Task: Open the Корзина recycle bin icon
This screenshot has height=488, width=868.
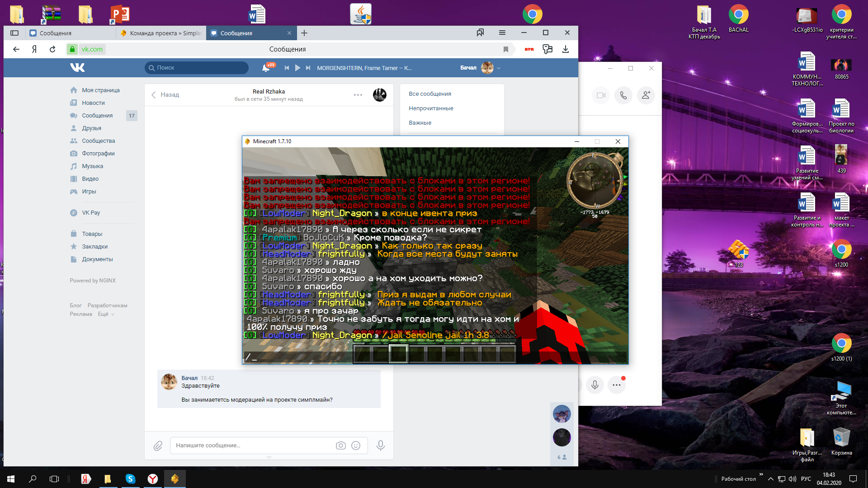Action: (x=841, y=442)
